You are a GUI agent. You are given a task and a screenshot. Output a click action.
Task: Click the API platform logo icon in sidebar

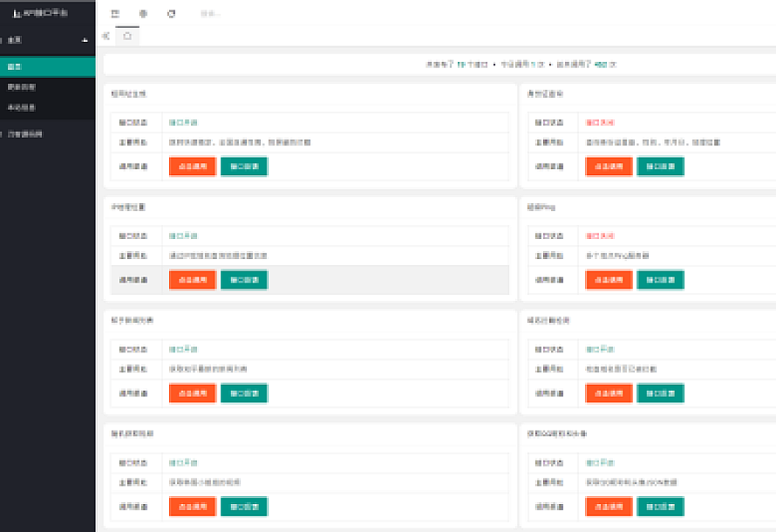[x=17, y=14]
